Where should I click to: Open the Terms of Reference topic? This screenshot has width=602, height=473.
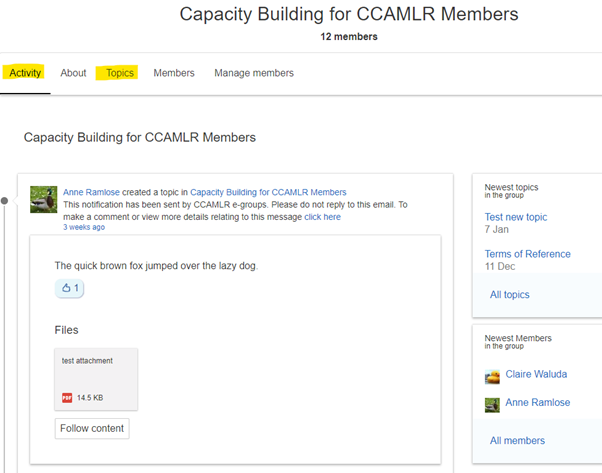click(x=528, y=254)
